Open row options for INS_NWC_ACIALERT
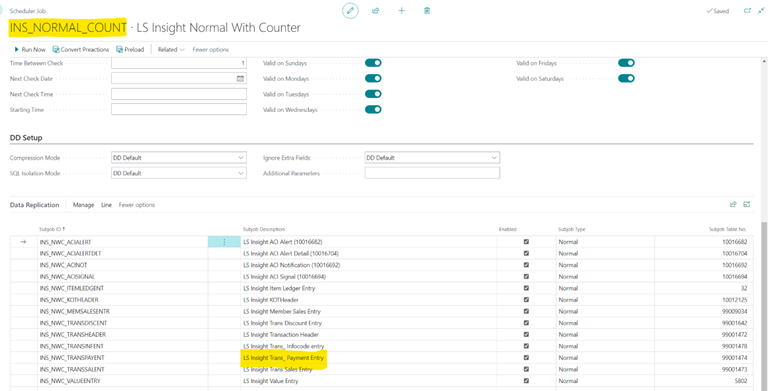 224,242
